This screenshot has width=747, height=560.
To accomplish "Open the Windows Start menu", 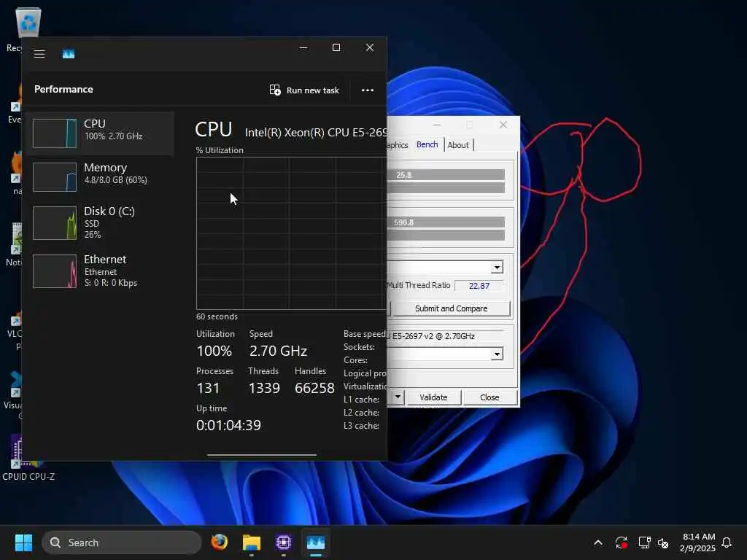I will pos(23,542).
